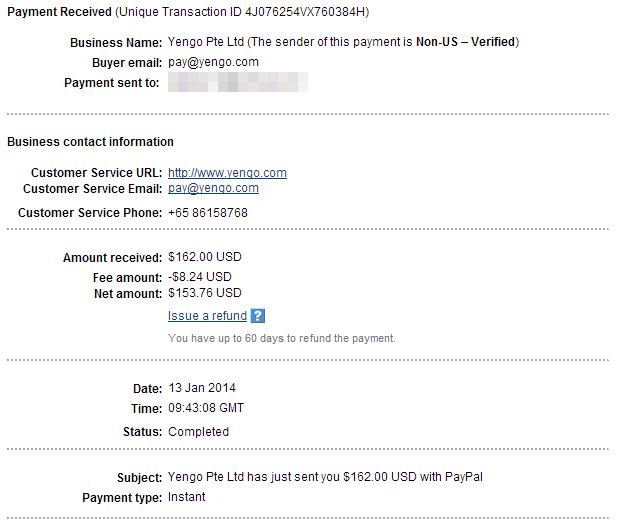Visit the http://www.yengo.com customer service URL
The height and width of the screenshot is (525, 620).
pos(227,173)
